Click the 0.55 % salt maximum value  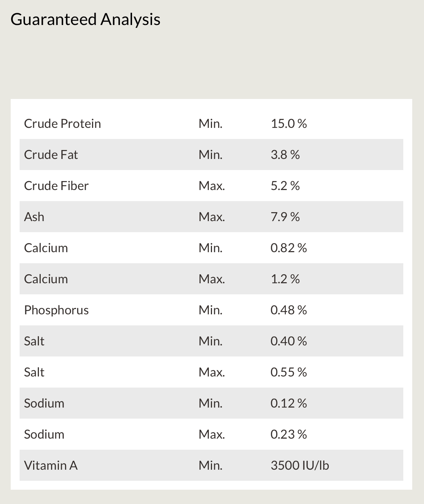[x=289, y=372]
